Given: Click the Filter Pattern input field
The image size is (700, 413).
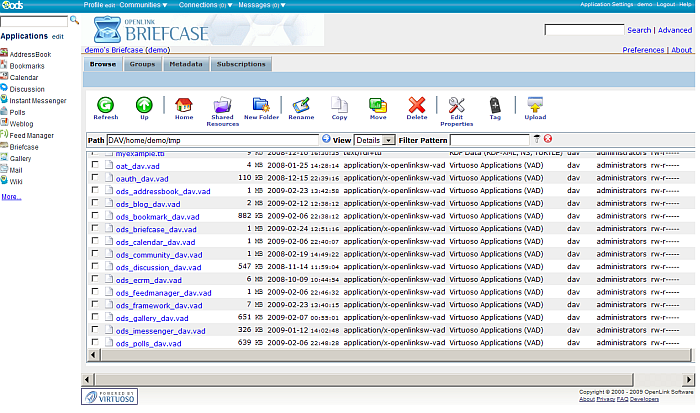Looking at the screenshot, I should point(489,140).
